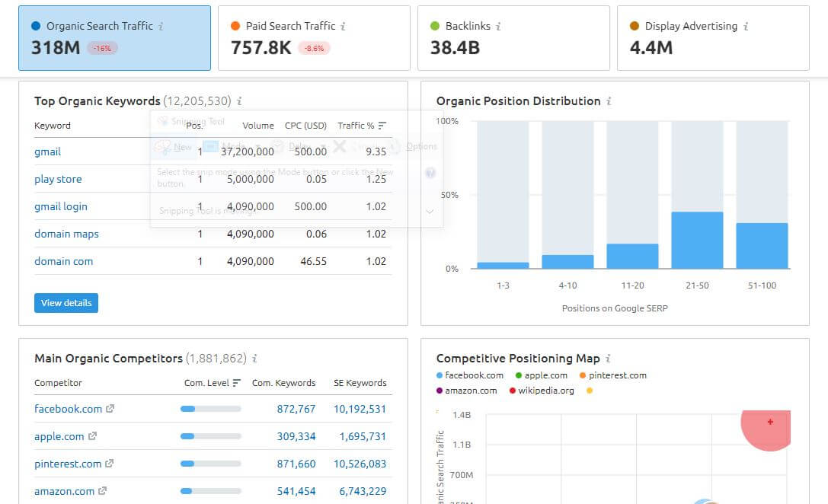Select the Display Advertising card
This screenshot has width=828, height=504.
[x=714, y=38]
